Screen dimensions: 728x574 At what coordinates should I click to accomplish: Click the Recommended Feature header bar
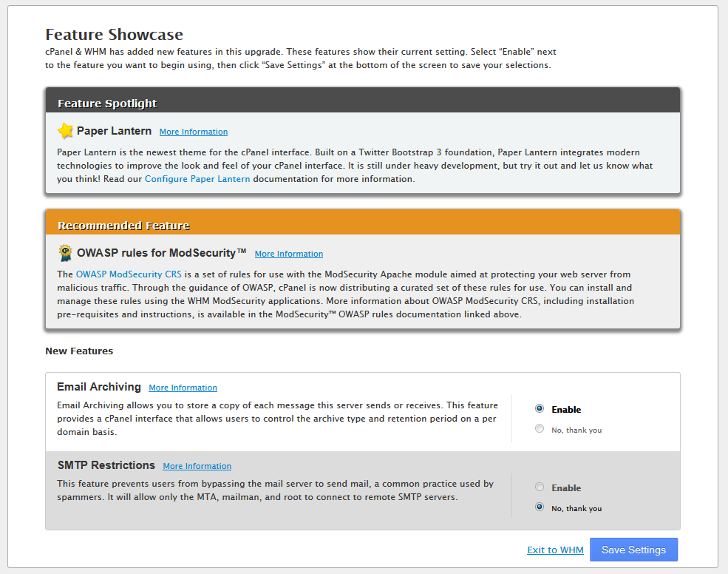coord(363,223)
